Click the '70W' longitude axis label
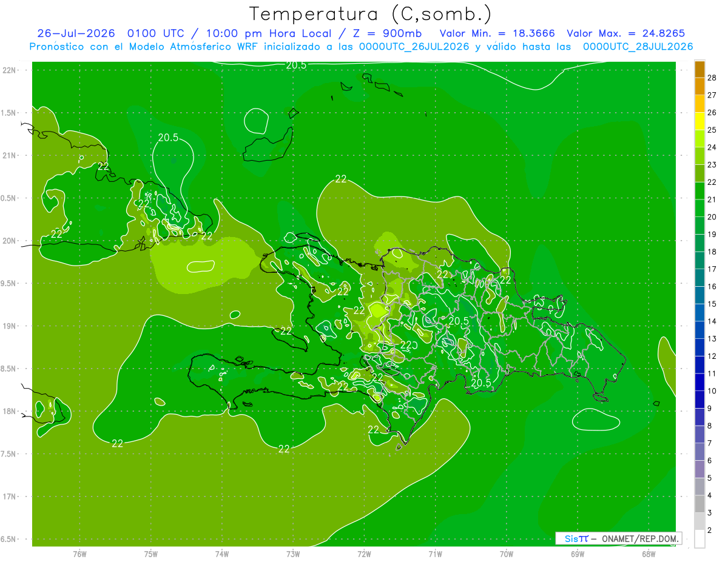728x562 pixels. tap(507, 554)
